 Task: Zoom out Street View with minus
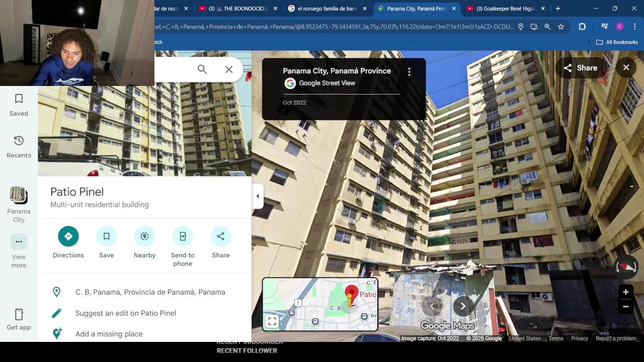point(626,307)
